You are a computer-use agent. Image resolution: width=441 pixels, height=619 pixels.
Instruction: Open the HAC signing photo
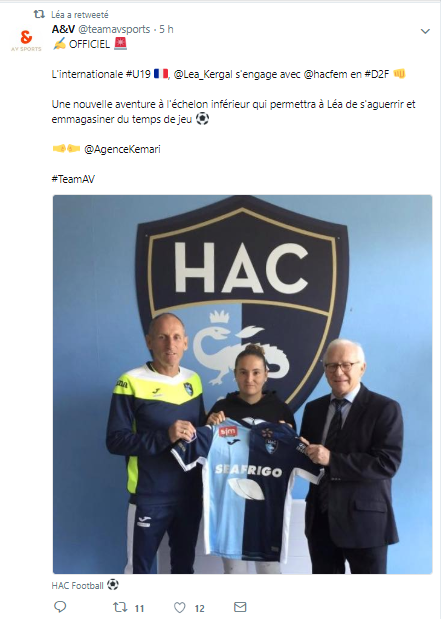(242, 384)
